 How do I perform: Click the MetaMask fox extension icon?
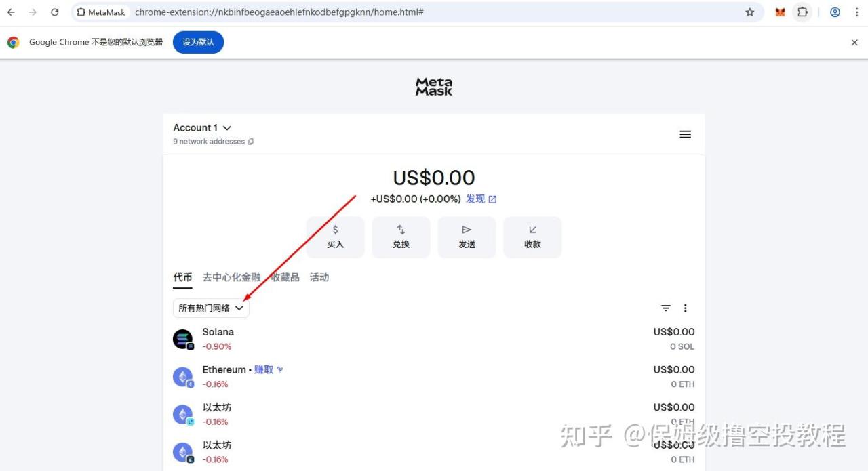(x=780, y=12)
